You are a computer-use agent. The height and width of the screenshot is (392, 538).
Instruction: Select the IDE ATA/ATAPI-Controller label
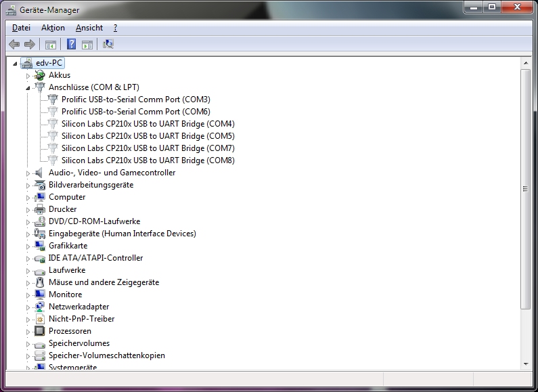tap(95, 258)
